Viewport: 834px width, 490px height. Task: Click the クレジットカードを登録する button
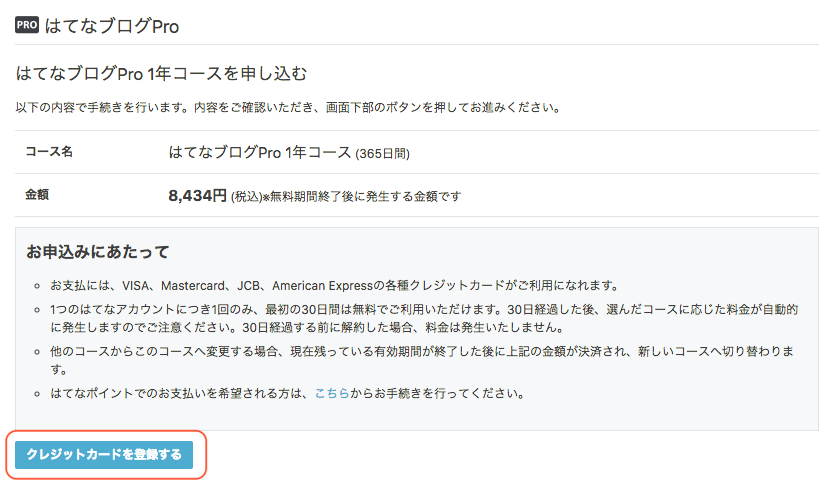104,455
